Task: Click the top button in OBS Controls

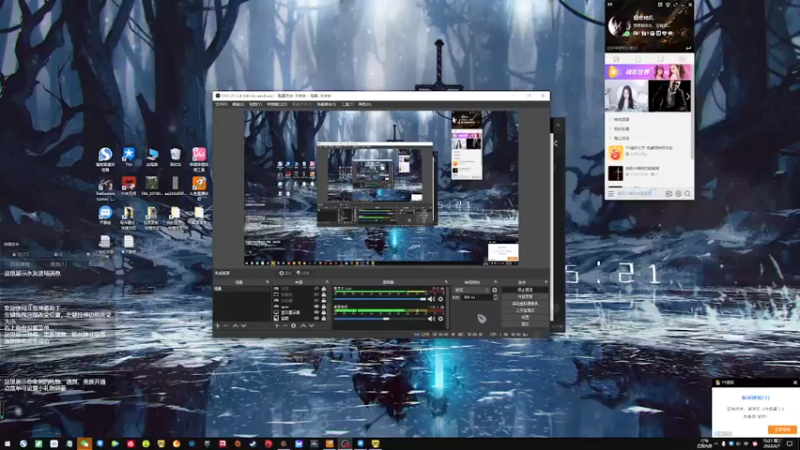Action: [x=524, y=290]
